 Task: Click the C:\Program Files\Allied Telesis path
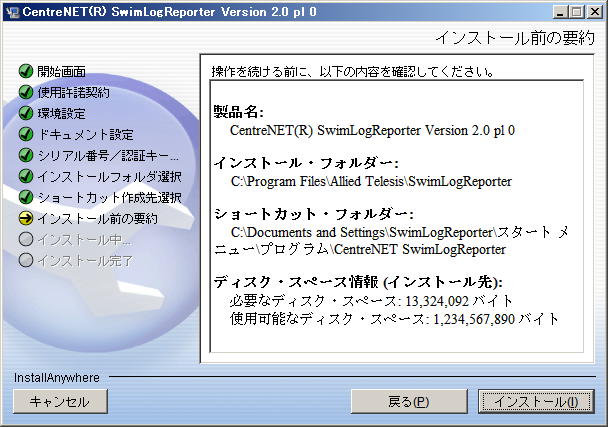pos(371,181)
